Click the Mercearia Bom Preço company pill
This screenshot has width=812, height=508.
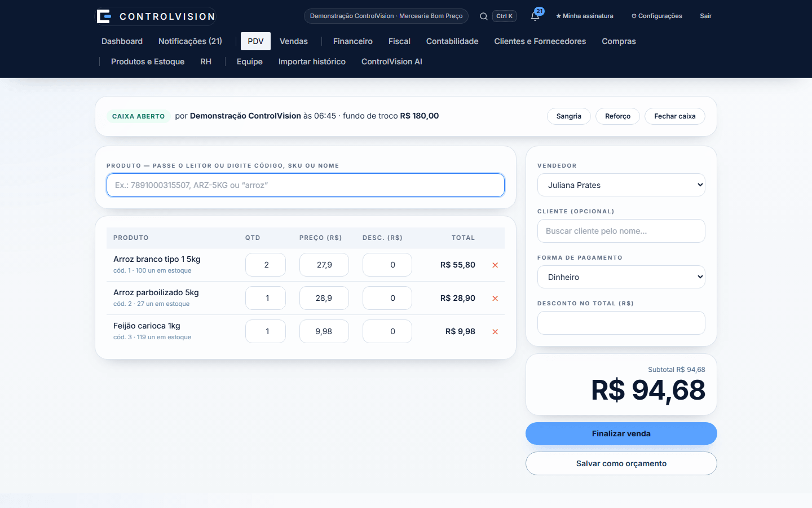pos(386,16)
